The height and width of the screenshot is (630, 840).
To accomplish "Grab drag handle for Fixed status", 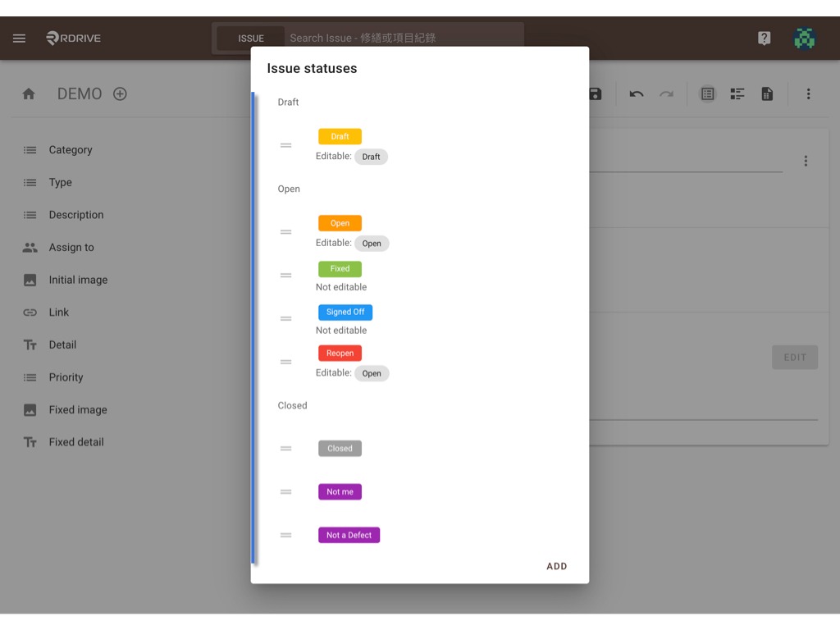I will click(x=286, y=276).
